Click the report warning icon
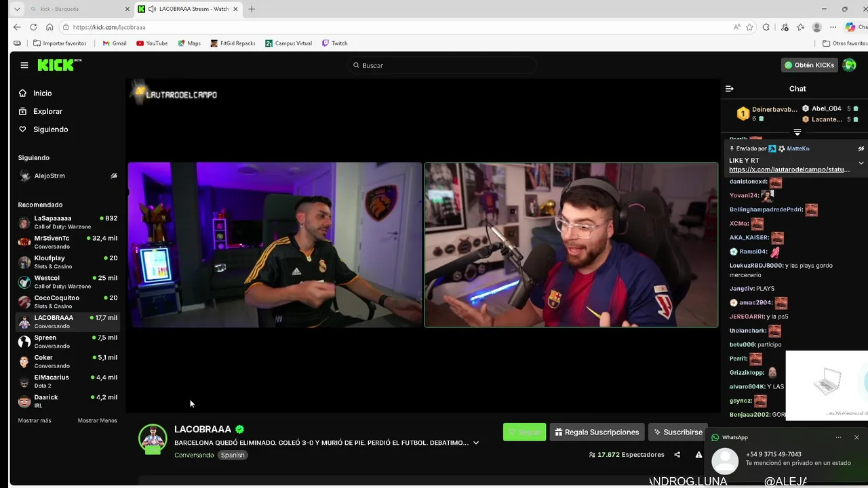 698,455
